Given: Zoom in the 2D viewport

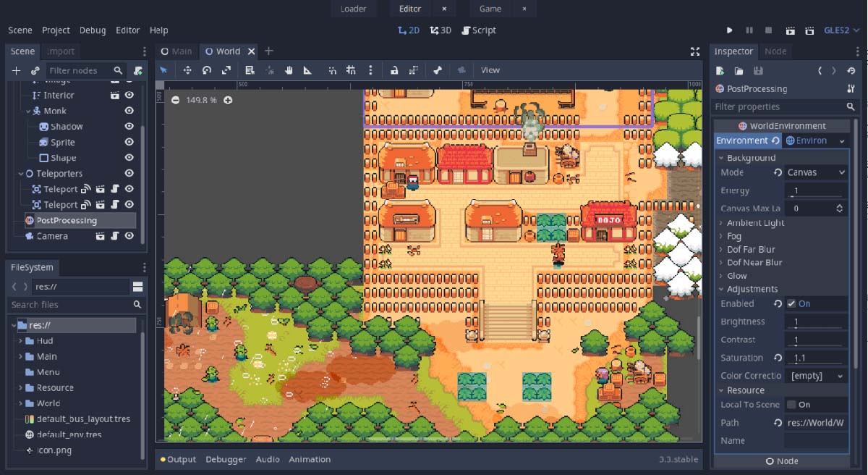Looking at the screenshot, I should 228,100.
